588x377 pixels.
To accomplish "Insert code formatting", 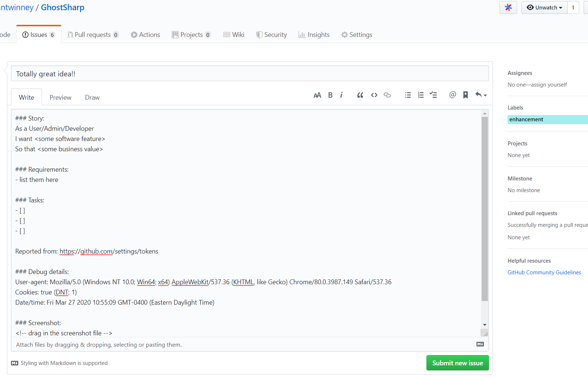I will [374, 95].
